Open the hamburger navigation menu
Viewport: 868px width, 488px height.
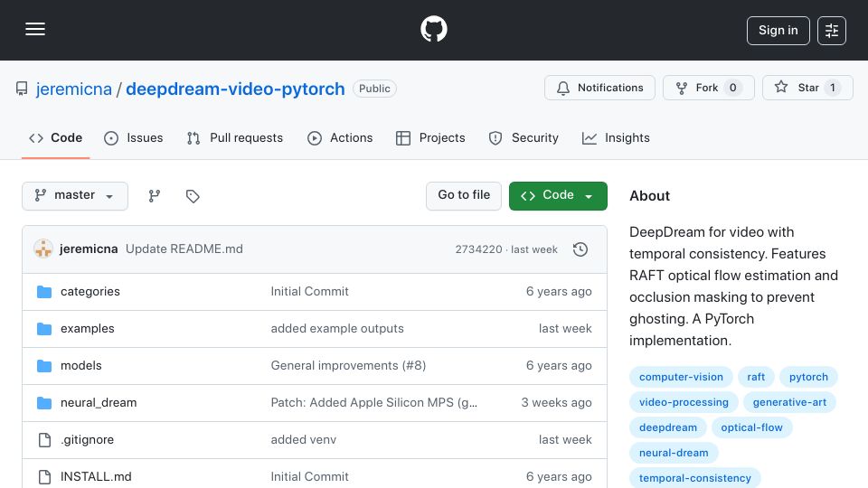tap(35, 29)
